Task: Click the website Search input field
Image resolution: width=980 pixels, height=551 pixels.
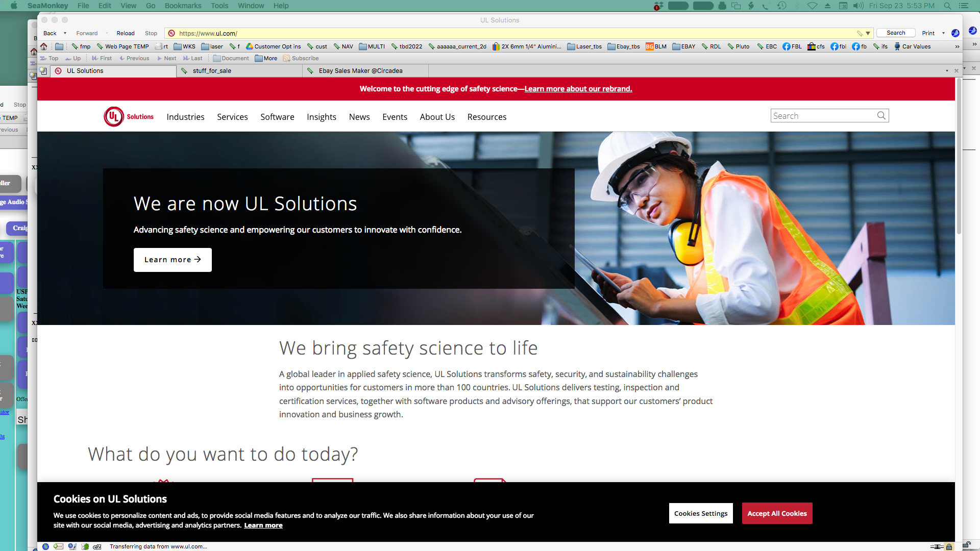Action: 822,116
